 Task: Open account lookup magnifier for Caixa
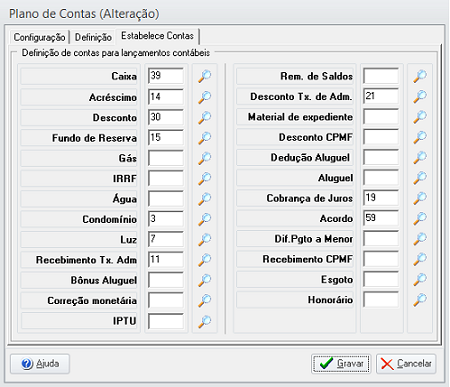click(205, 76)
